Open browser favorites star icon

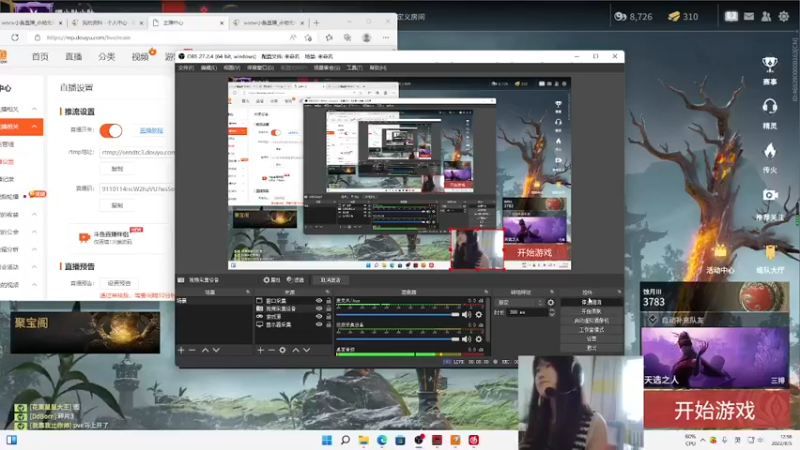pos(329,38)
